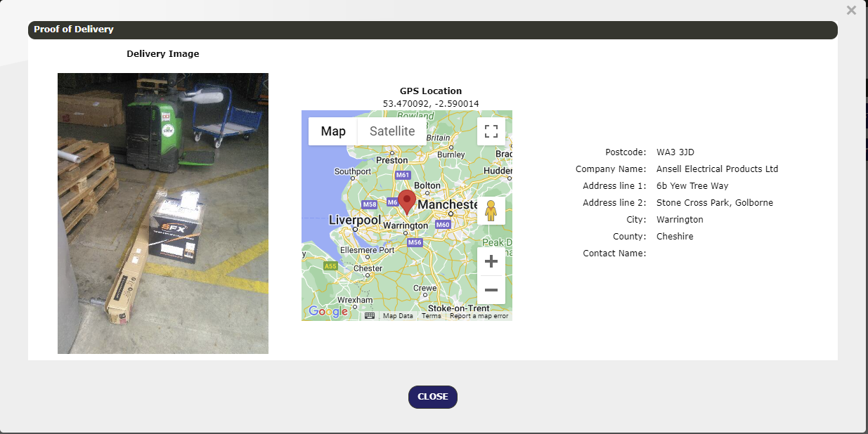Click the WA3 3JD postcode value
The image size is (868, 434).
click(x=675, y=152)
